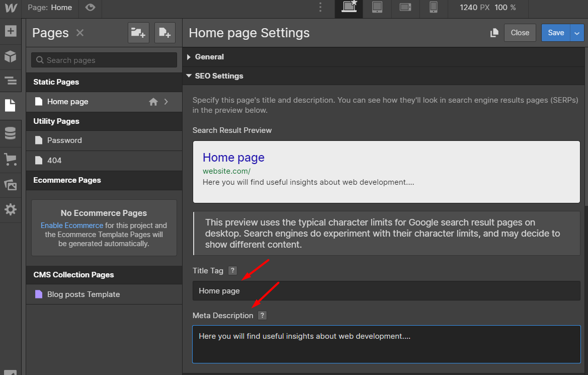588x375 pixels.
Task: Click the Search pages field
Action: (104, 60)
